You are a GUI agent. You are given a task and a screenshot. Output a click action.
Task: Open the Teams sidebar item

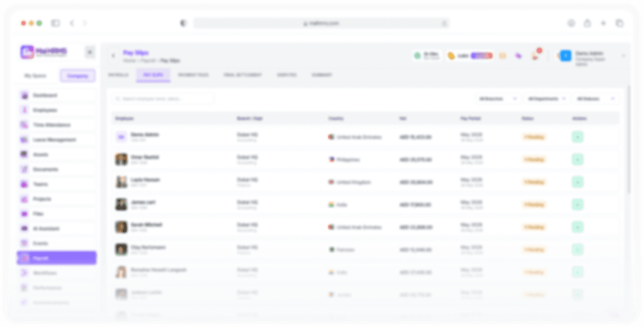pos(56,184)
